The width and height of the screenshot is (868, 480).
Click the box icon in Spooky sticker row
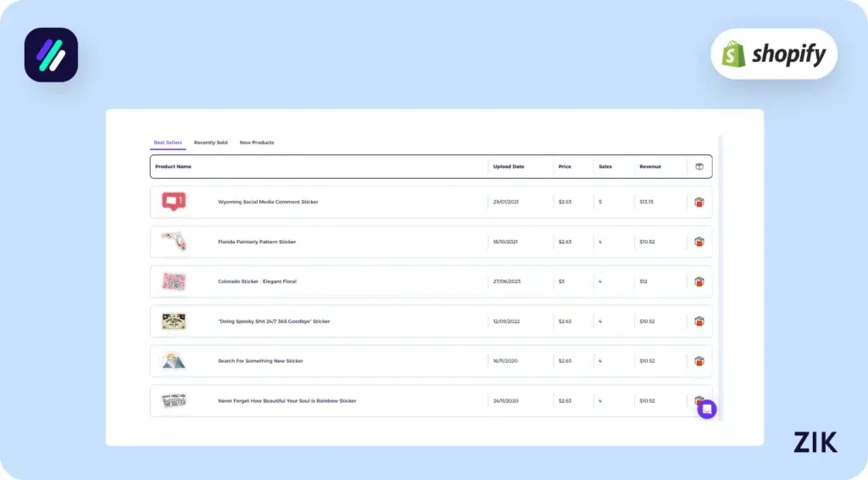coord(698,321)
